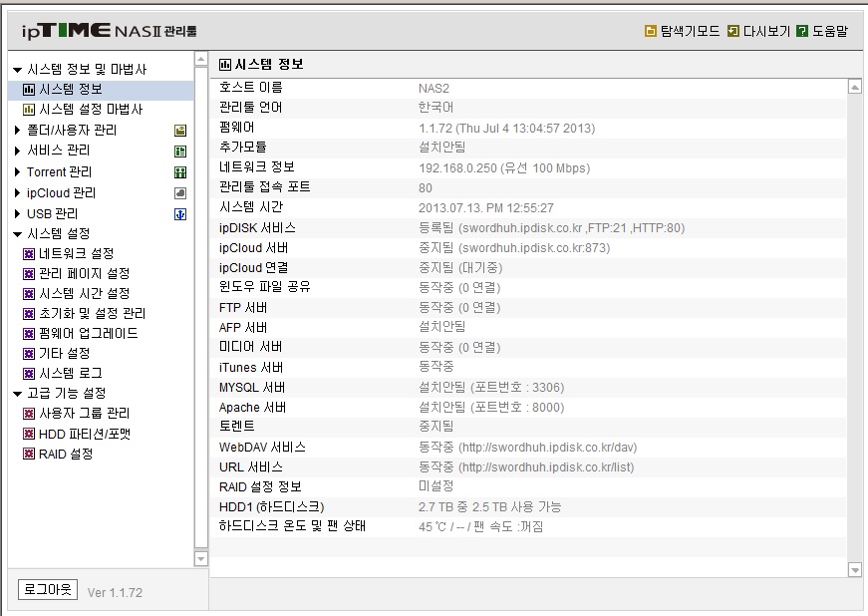The height and width of the screenshot is (616, 868).
Task: Collapse the 고급 기능 설정 section arrow
Action: (17, 394)
